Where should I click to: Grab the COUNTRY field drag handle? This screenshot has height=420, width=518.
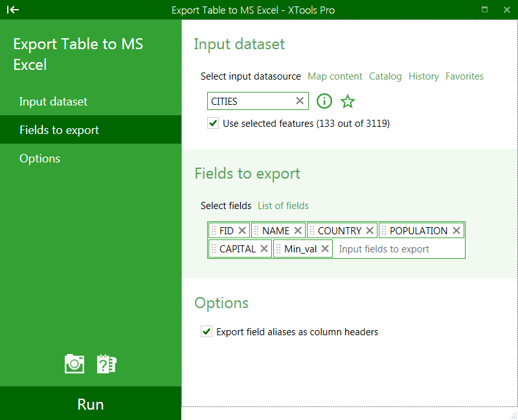tap(312, 230)
